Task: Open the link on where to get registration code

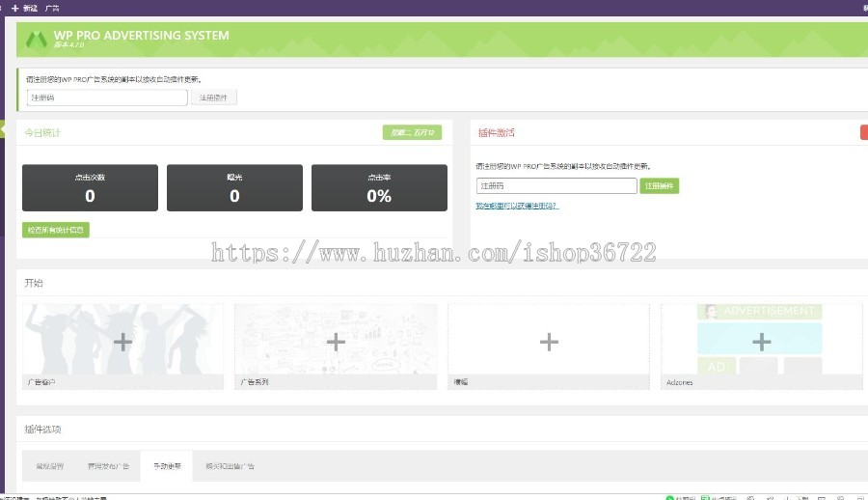Action: tap(517, 206)
